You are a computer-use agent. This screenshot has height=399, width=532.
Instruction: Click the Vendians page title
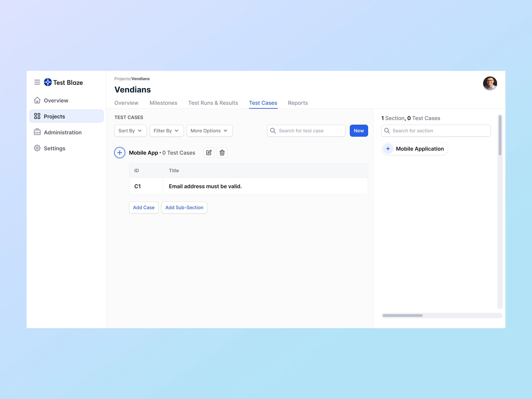pos(133,90)
